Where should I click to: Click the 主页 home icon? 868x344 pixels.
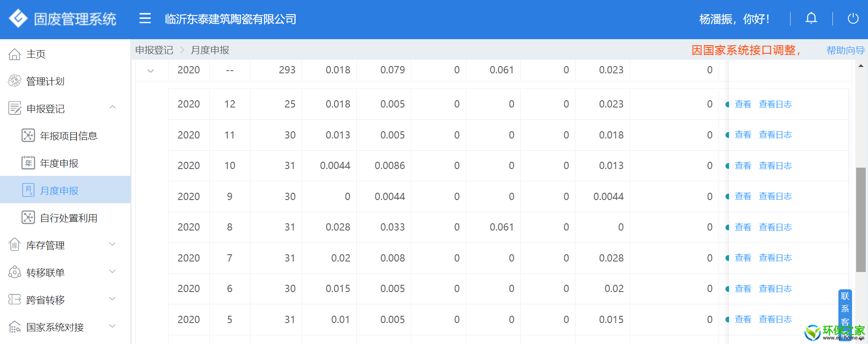(x=15, y=54)
